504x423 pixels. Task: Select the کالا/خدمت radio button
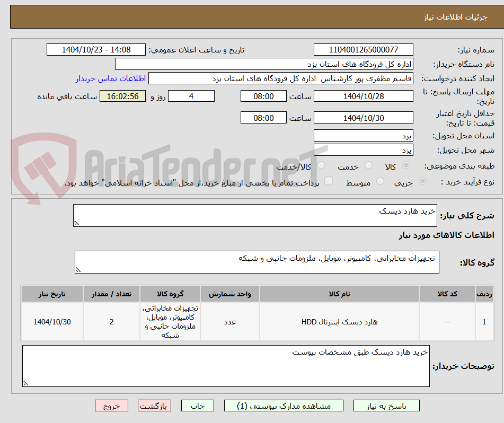(x=321, y=165)
